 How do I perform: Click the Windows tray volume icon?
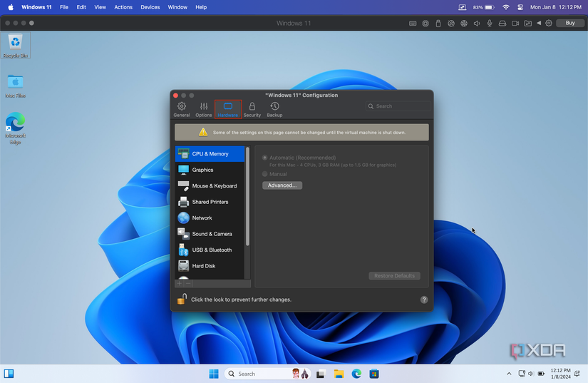pyautogui.click(x=531, y=374)
